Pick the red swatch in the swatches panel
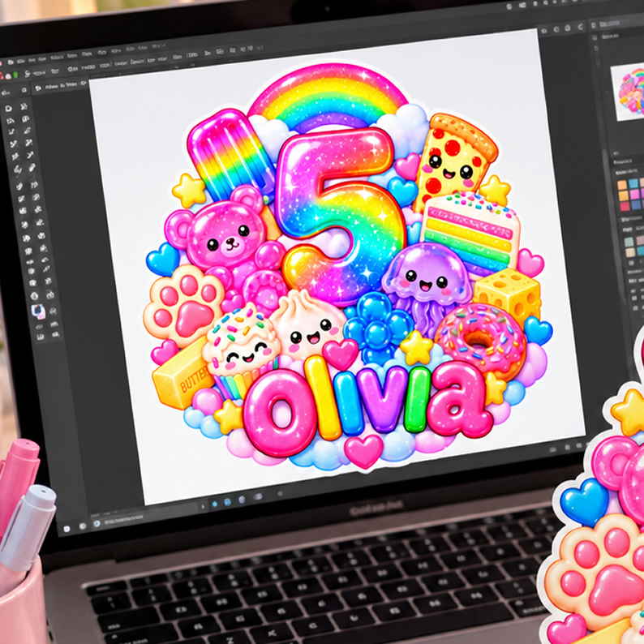 point(625,206)
